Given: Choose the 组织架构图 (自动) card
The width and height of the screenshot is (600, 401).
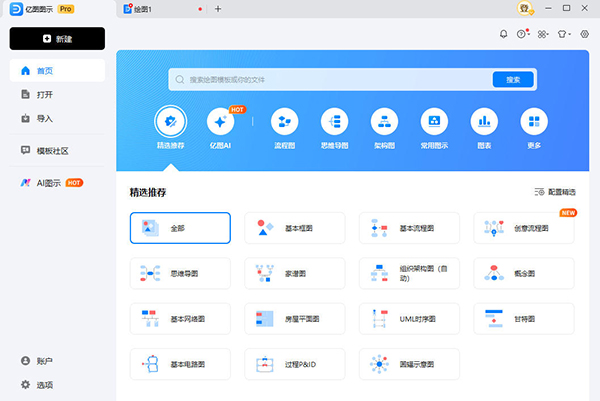Looking at the screenshot, I should point(409,274).
